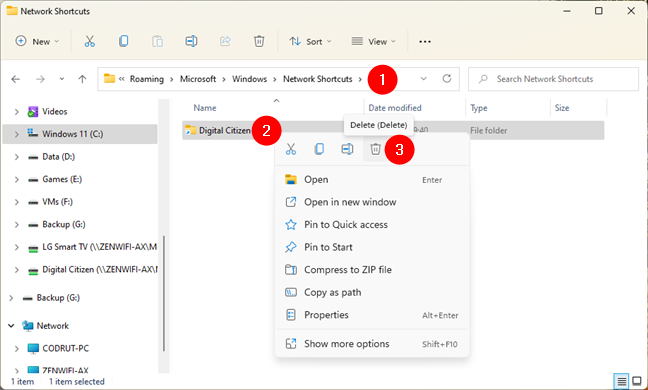Open the address bar history dropdown chevron
Screen dimensions: 648x390
[x=424, y=78]
